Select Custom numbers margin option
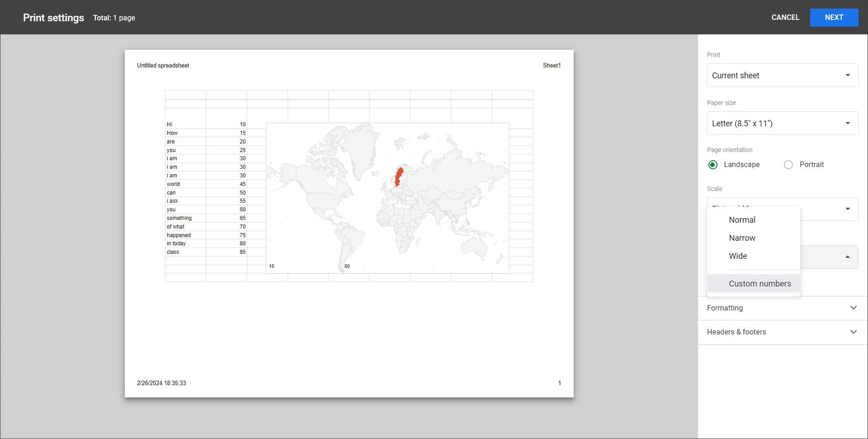Image resolution: width=868 pixels, height=439 pixels. point(759,284)
